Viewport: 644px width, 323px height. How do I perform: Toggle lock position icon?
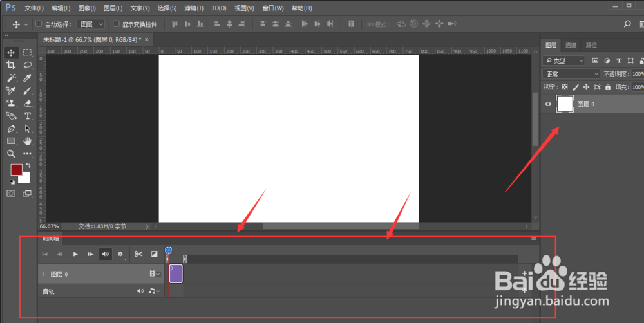pyautogui.click(x=586, y=87)
